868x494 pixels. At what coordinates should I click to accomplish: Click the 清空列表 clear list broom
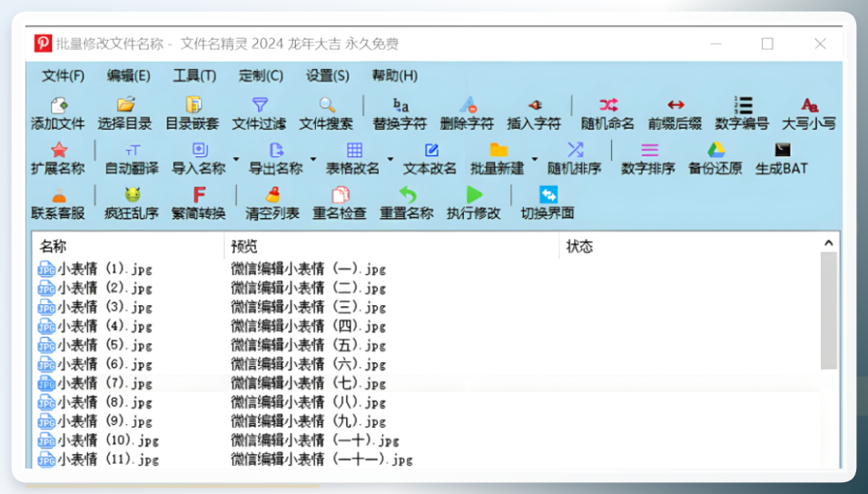[x=273, y=194]
